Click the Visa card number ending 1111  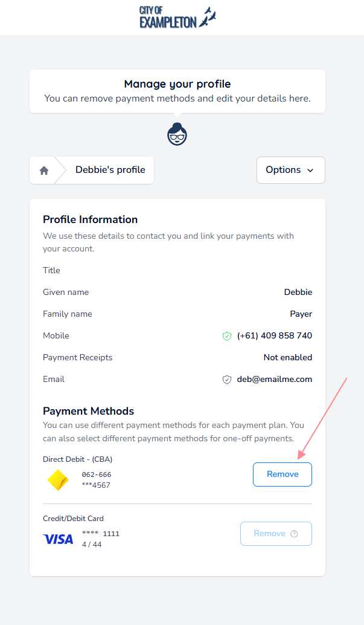click(x=101, y=534)
